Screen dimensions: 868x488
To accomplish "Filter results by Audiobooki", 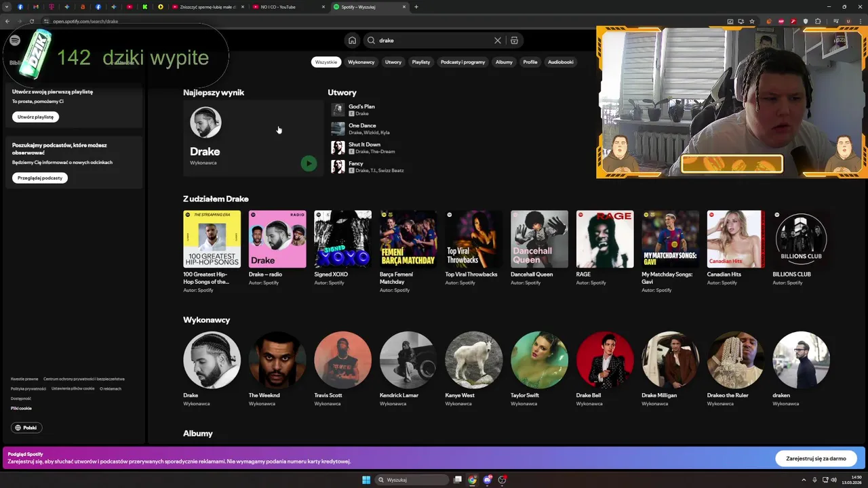I will 561,62.
